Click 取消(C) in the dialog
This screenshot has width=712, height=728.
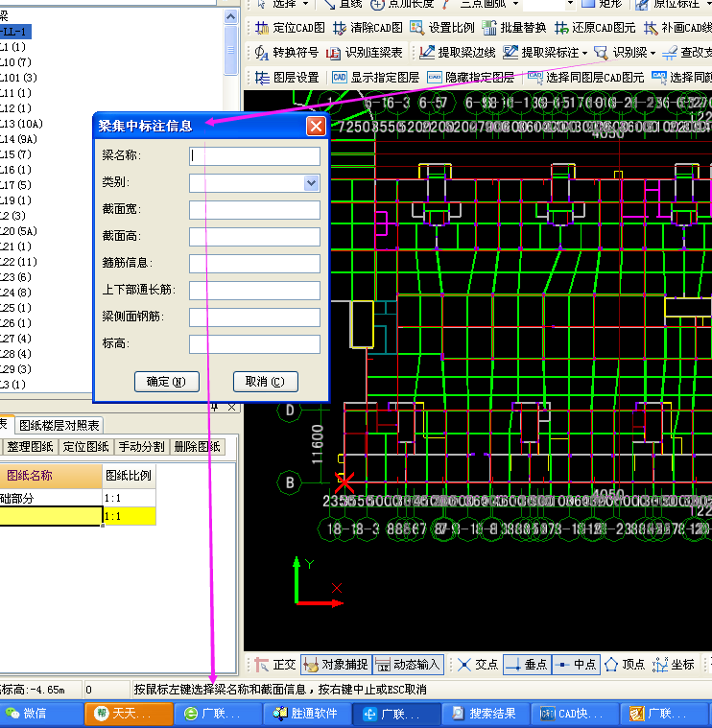(x=265, y=382)
